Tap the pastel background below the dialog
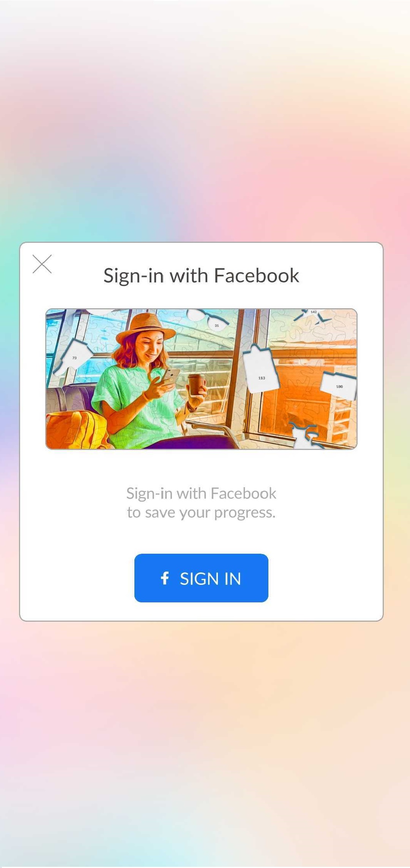 click(x=205, y=745)
